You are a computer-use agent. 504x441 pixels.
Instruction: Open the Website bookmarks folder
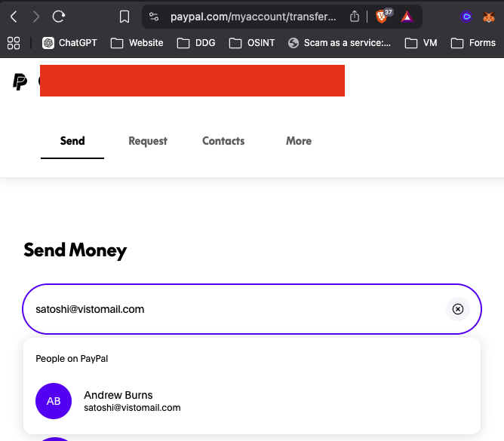[x=137, y=43]
